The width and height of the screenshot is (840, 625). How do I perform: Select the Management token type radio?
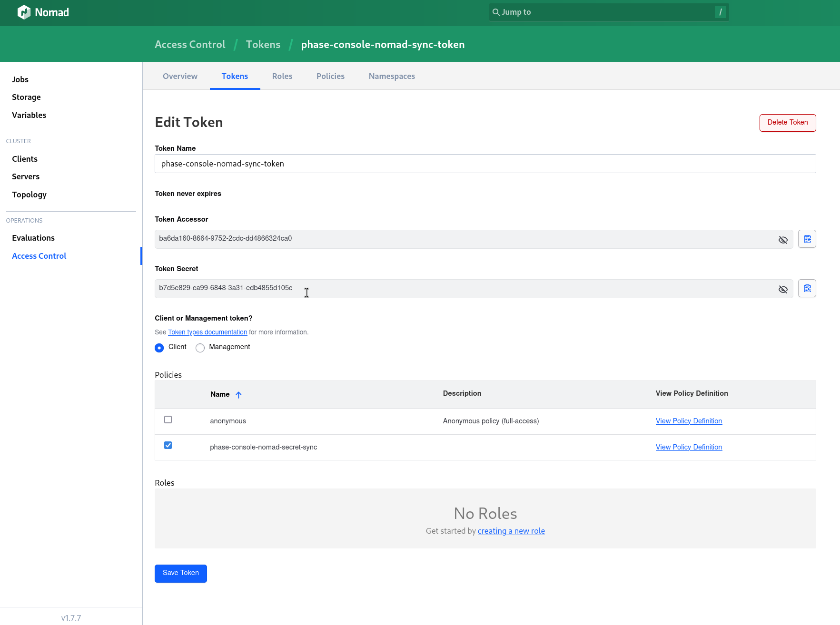(200, 348)
